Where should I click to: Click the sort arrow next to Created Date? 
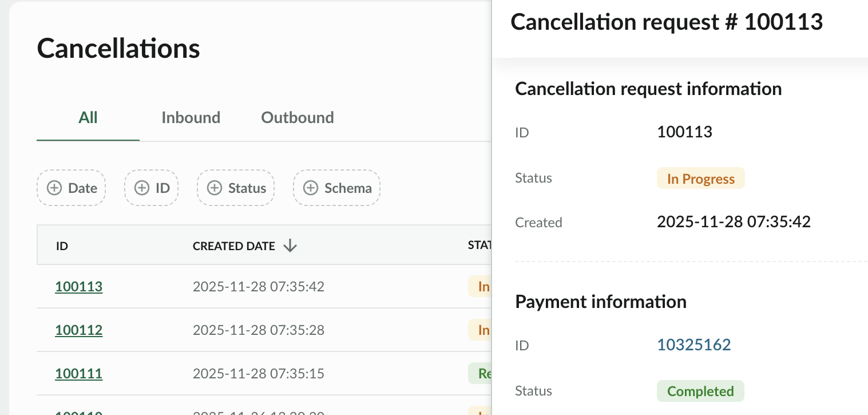coord(290,246)
